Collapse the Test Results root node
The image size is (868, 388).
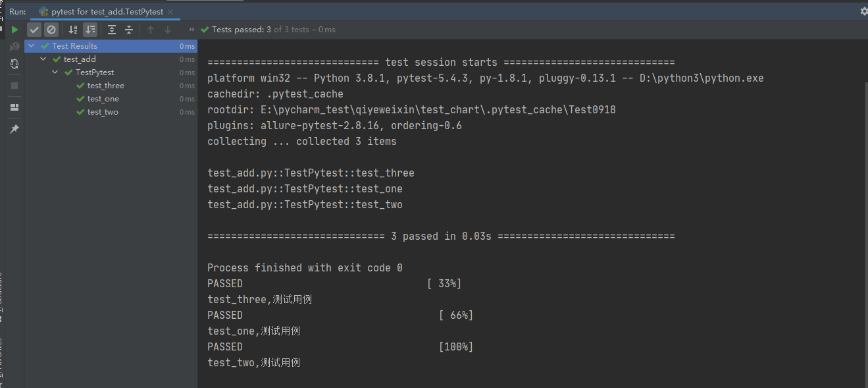pyautogui.click(x=32, y=46)
